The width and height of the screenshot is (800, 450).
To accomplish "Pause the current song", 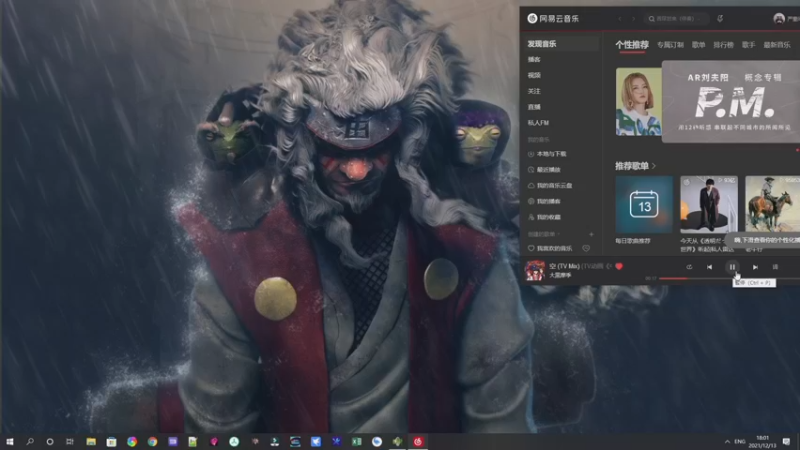I will click(732, 267).
